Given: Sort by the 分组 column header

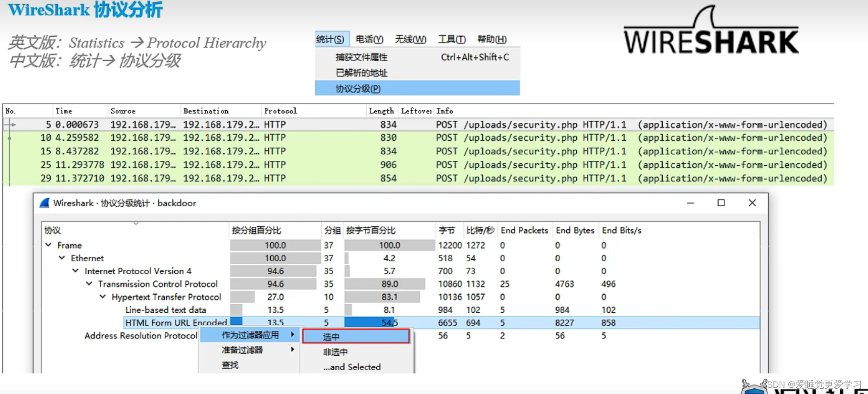Looking at the screenshot, I should click(x=332, y=230).
